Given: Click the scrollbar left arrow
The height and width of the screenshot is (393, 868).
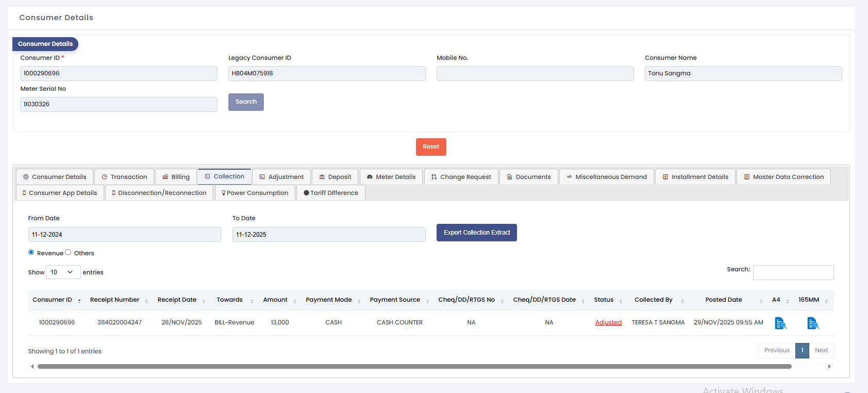Looking at the screenshot, I should click(x=32, y=367).
